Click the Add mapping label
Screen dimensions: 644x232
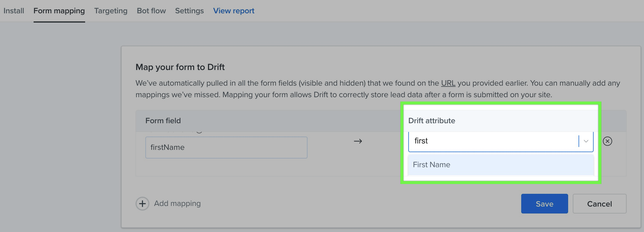tap(177, 203)
